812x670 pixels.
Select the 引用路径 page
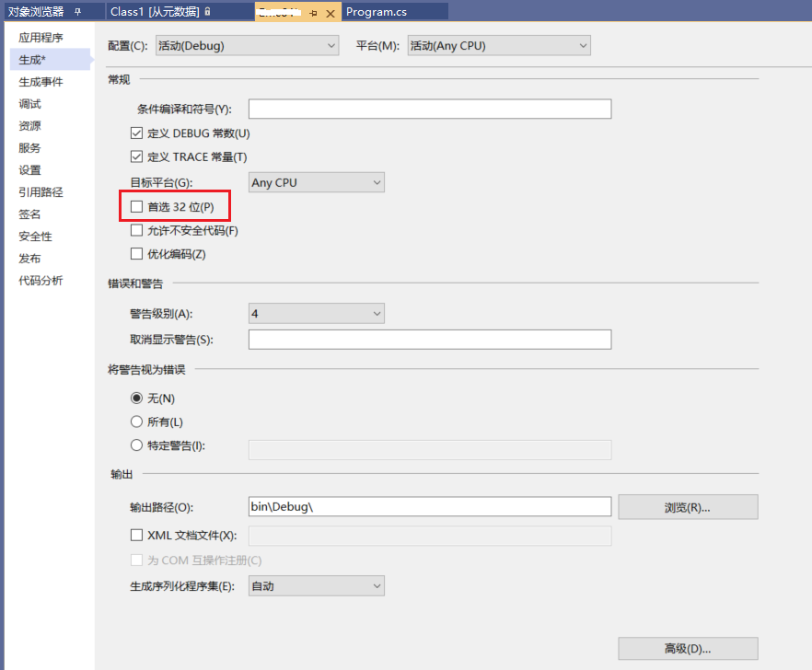tap(41, 192)
